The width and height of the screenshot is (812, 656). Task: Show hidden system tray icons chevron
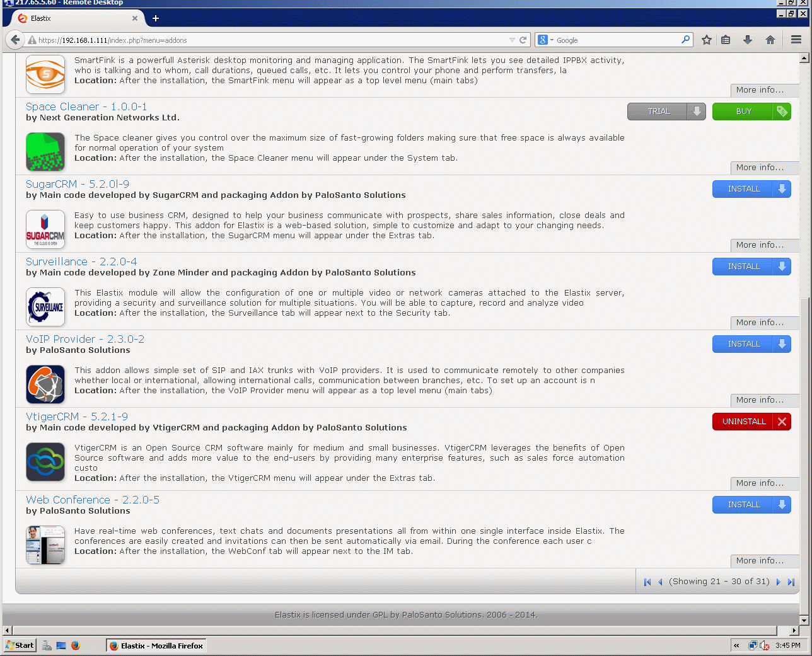pos(736,645)
